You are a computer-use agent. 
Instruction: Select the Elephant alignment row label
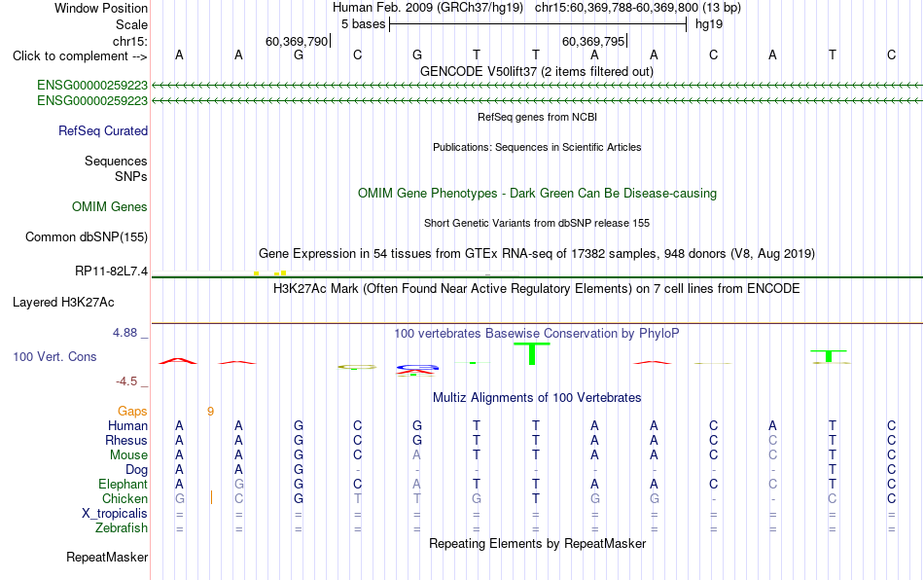pos(123,484)
